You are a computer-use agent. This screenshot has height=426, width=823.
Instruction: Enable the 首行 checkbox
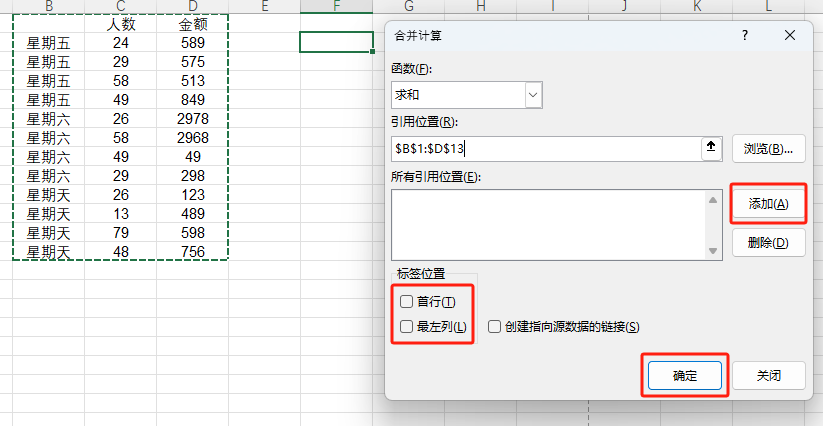pyautogui.click(x=406, y=302)
